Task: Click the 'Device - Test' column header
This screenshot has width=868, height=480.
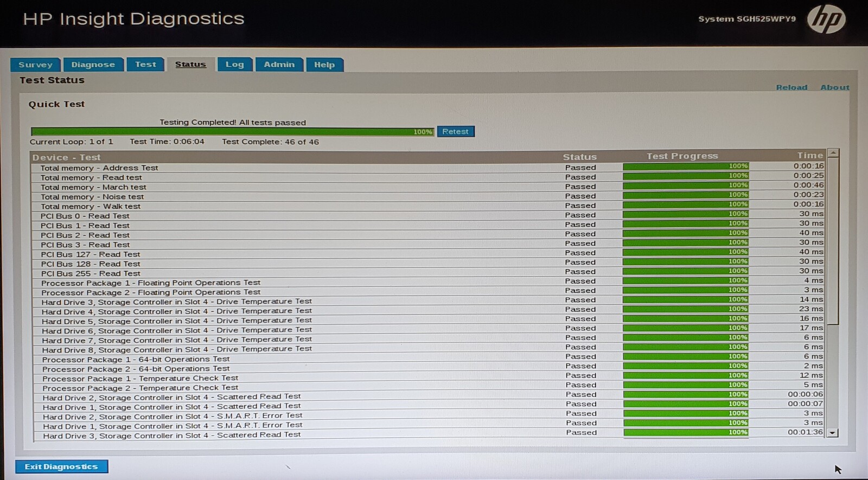Action: [66, 157]
